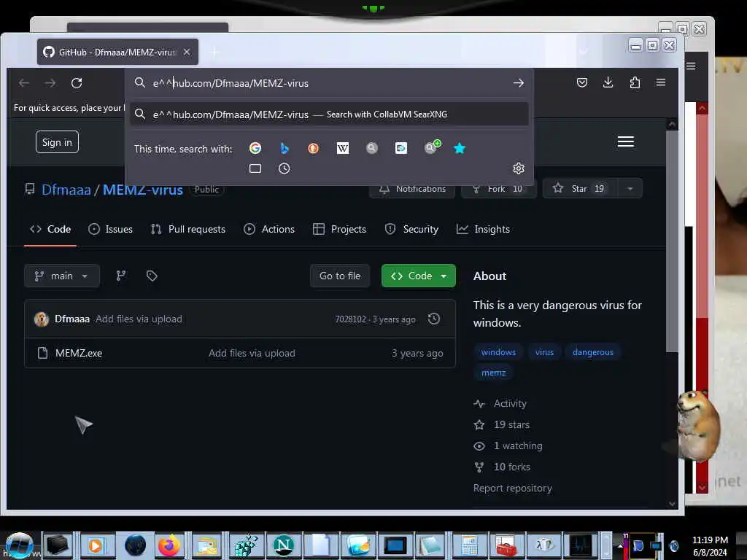This screenshot has width=747, height=560.
Task: Open the Firefox downloads panel
Action: coord(608,82)
